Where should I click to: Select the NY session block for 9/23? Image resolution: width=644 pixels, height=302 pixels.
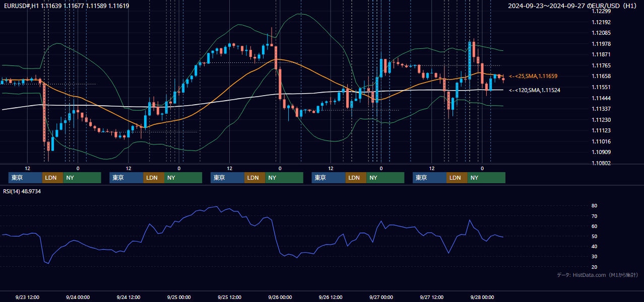click(x=82, y=178)
